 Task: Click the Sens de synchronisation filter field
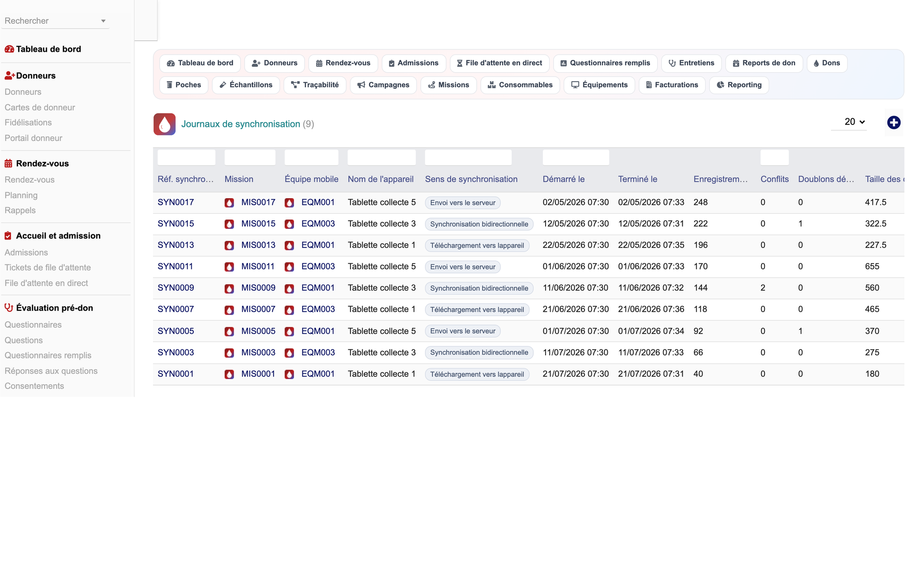click(468, 157)
